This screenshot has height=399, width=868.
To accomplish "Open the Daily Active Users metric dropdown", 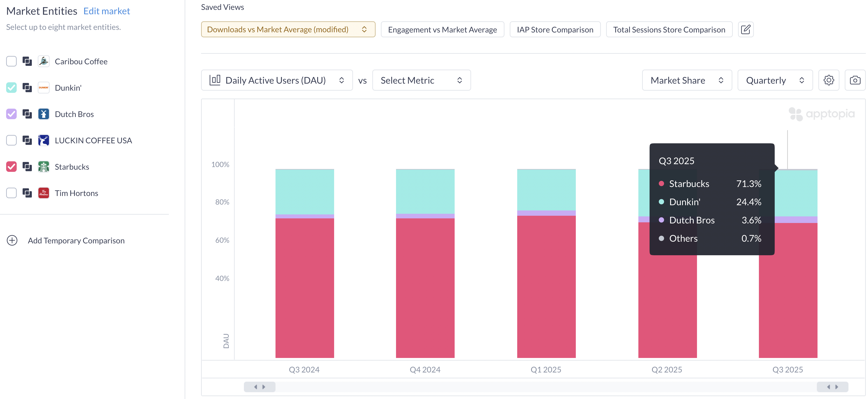I will pyautogui.click(x=277, y=80).
